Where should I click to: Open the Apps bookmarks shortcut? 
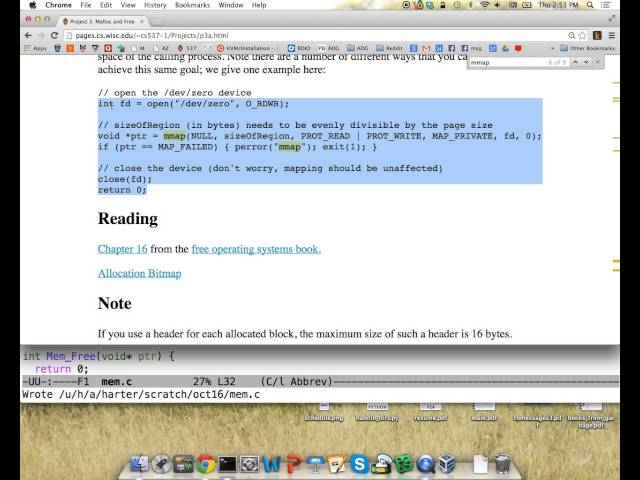click(35, 48)
